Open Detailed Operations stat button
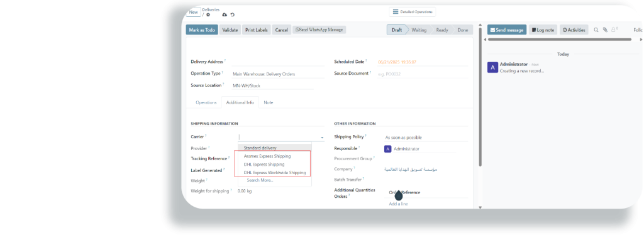644x235 pixels. (x=413, y=12)
